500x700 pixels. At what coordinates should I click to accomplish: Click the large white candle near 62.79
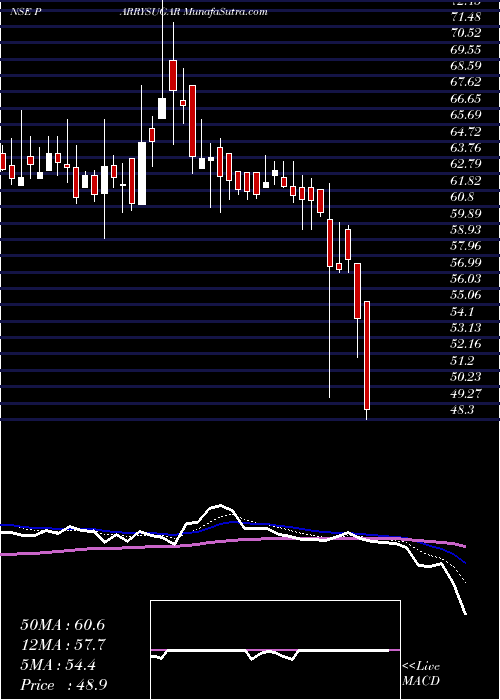(x=142, y=174)
